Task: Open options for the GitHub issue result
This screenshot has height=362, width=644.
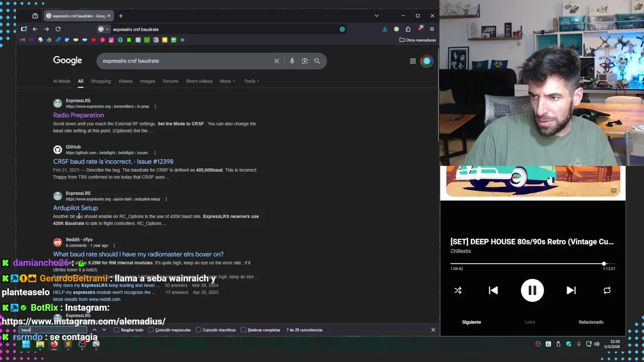Action: (x=154, y=153)
